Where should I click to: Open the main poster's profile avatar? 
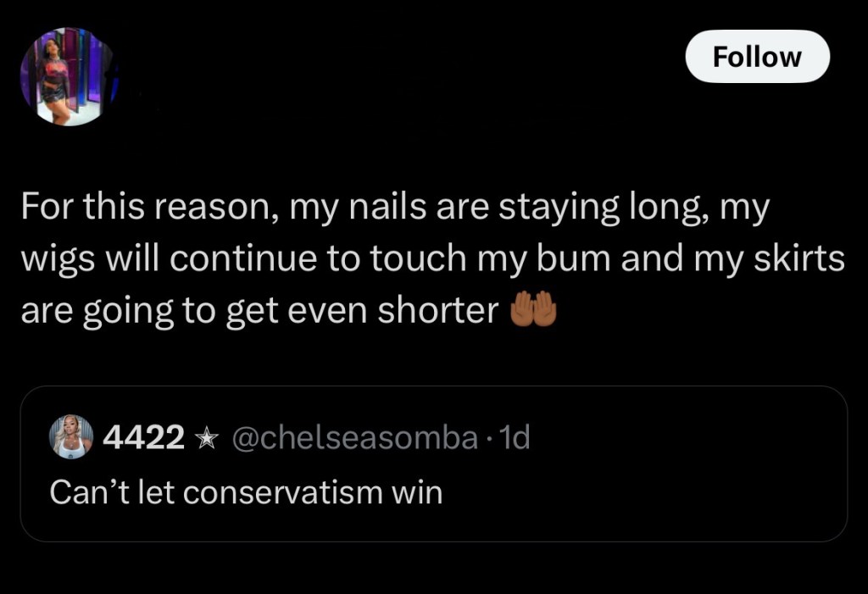point(67,76)
